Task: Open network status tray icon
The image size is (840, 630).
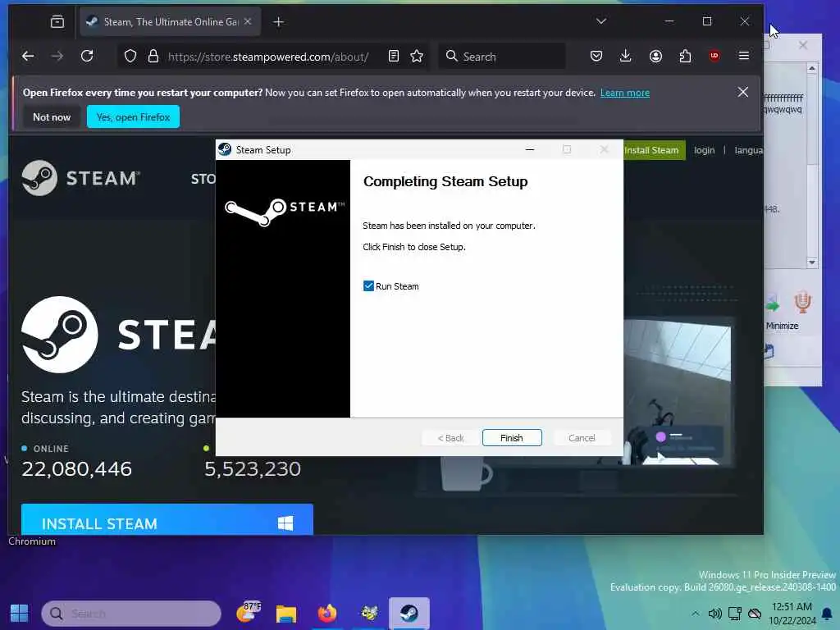Action: 734,614
